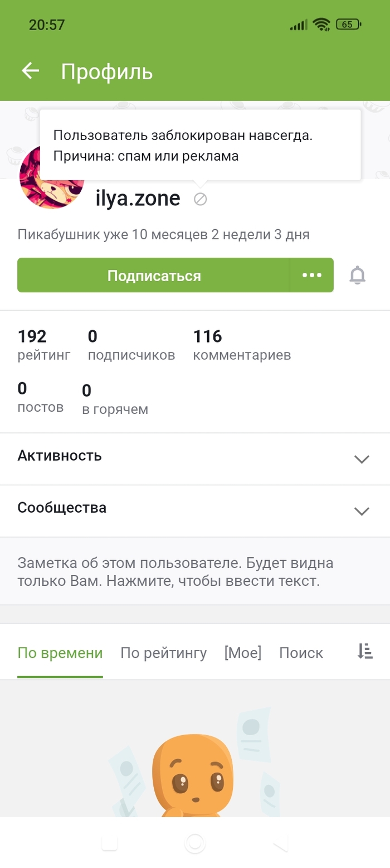The image size is (390, 868).
Task: Switch to the По времени tab
Action: [60, 653]
